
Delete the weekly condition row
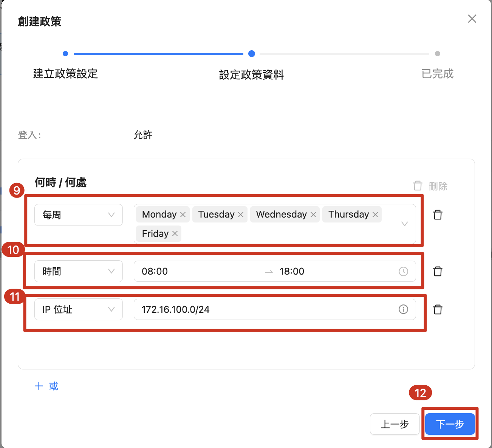pos(438,215)
